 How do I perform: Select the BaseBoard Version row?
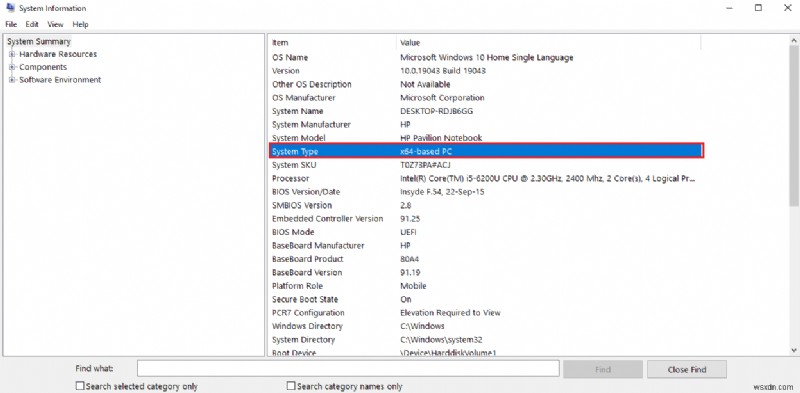coord(485,273)
